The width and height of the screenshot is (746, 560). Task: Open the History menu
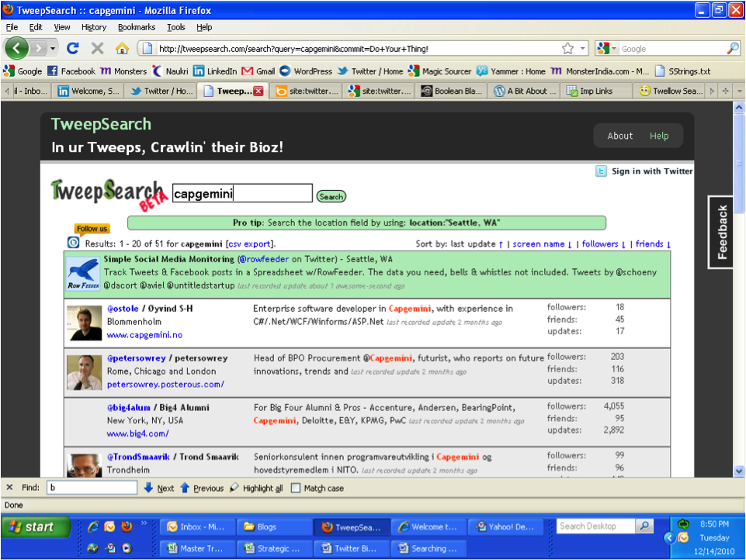tap(94, 27)
